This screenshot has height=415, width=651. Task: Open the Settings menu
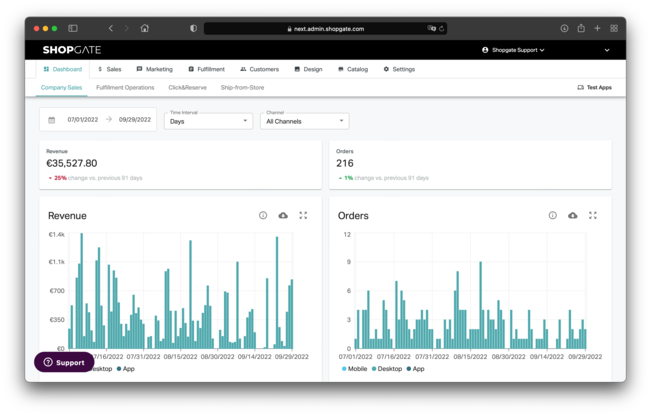399,69
